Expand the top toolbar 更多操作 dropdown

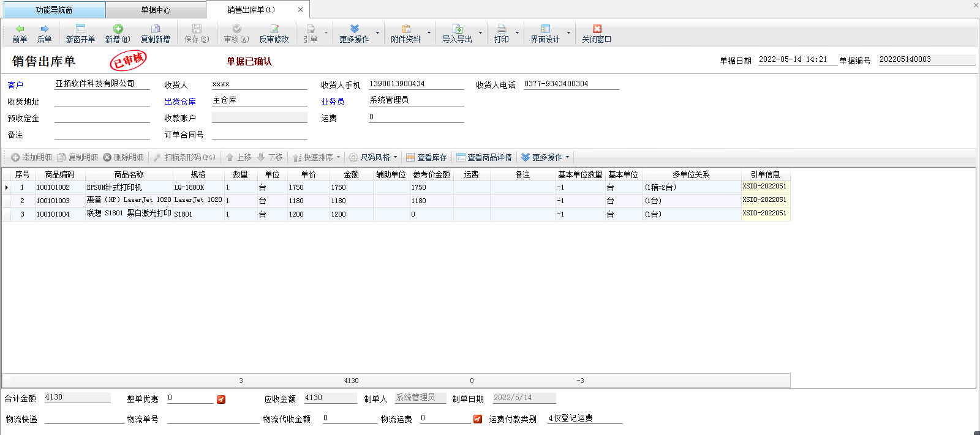tap(377, 33)
